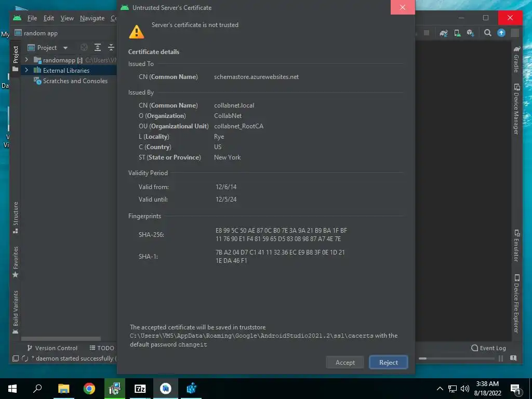Accept the untrusted server certificate
Viewport: 532px width, 399px height.
(x=345, y=362)
